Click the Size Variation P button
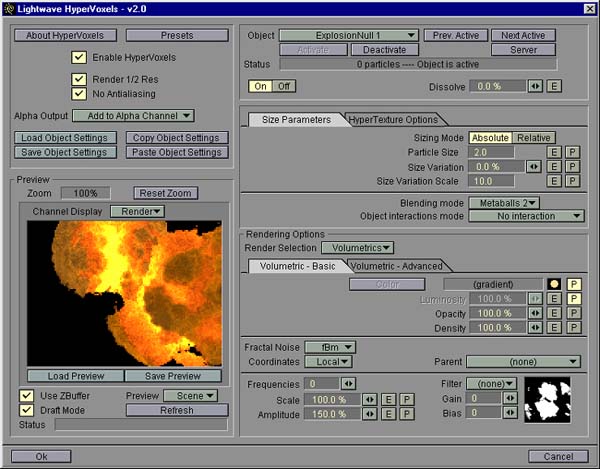Viewport: 600px width, 469px height. [x=572, y=166]
